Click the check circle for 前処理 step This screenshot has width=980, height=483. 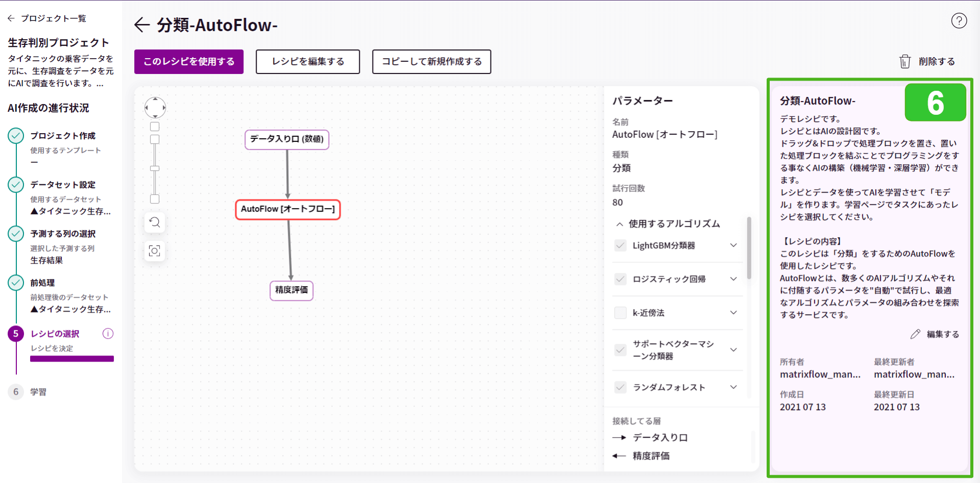click(x=16, y=283)
